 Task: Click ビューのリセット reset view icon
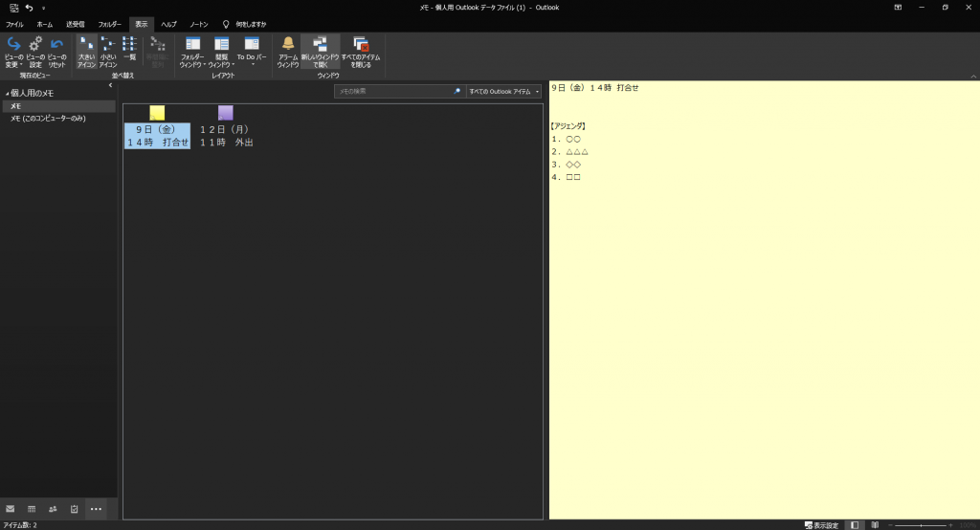(x=56, y=52)
